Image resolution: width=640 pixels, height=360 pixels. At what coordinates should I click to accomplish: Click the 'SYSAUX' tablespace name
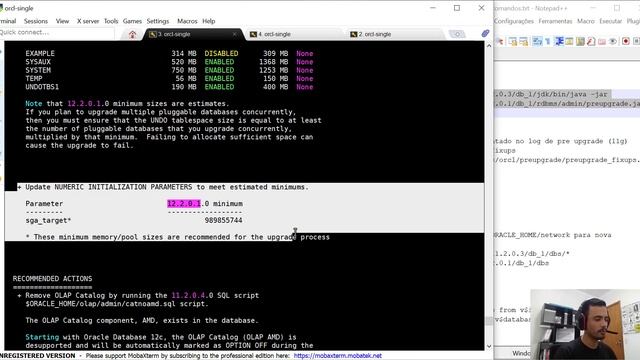(38, 62)
